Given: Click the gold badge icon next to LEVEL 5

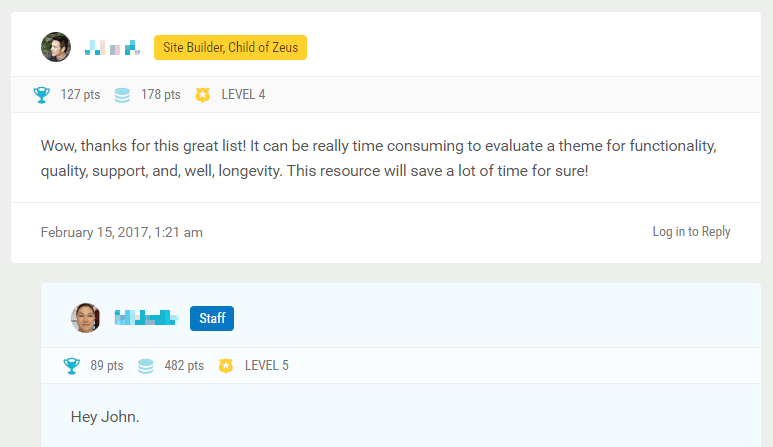Looking at the screenshot, I should 226,366.
